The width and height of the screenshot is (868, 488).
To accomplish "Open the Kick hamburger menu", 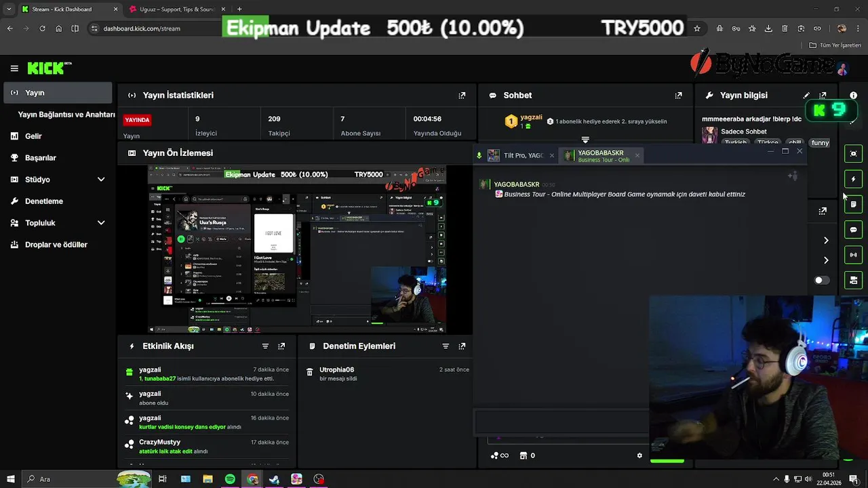I will click(14, 68).
